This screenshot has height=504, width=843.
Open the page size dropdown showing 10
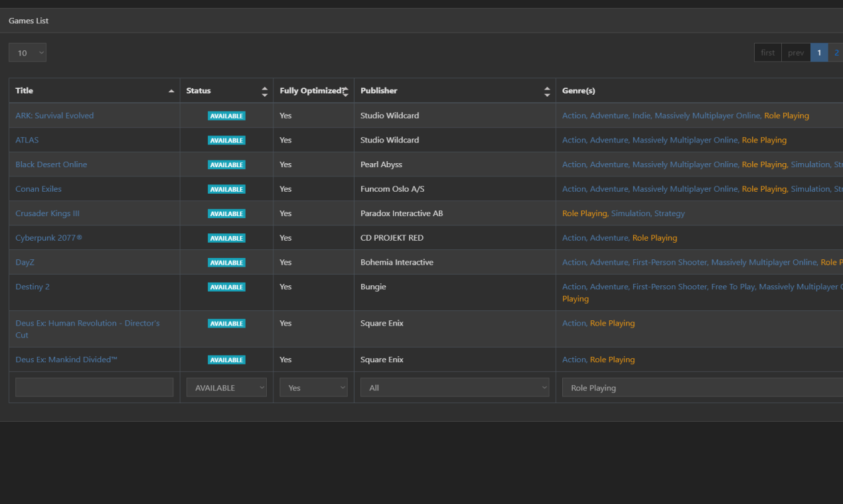pyautogui.click(x=27, y=52)
